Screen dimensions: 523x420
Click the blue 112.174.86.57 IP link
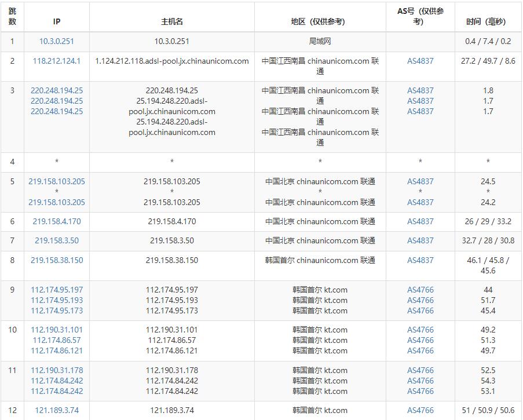pyautogui.click(x=56, y=340)
